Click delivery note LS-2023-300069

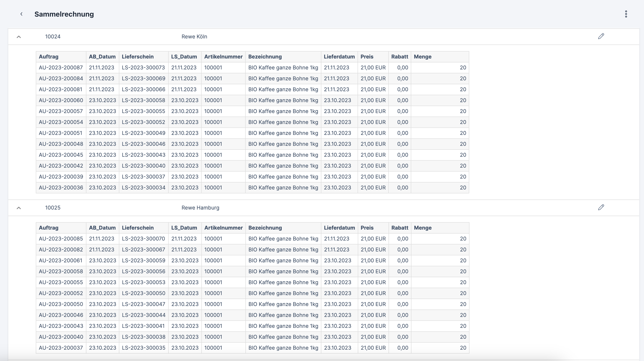pos(144,79)
